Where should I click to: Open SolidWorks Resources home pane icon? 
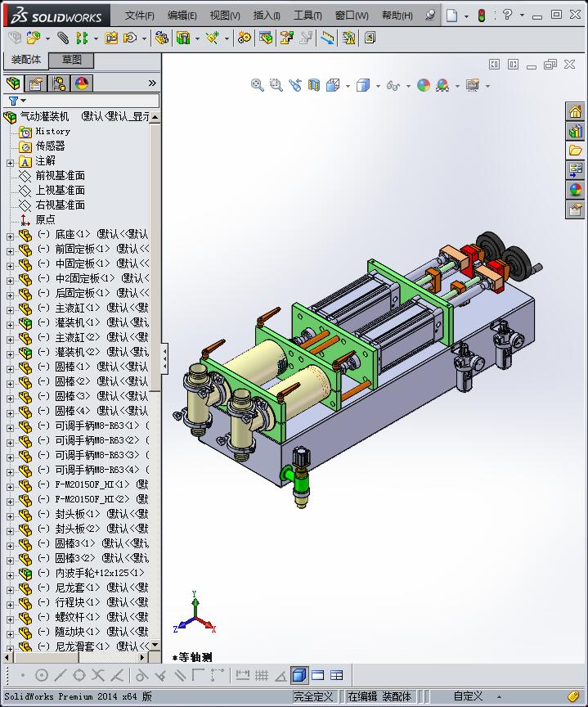click(576, 111)
